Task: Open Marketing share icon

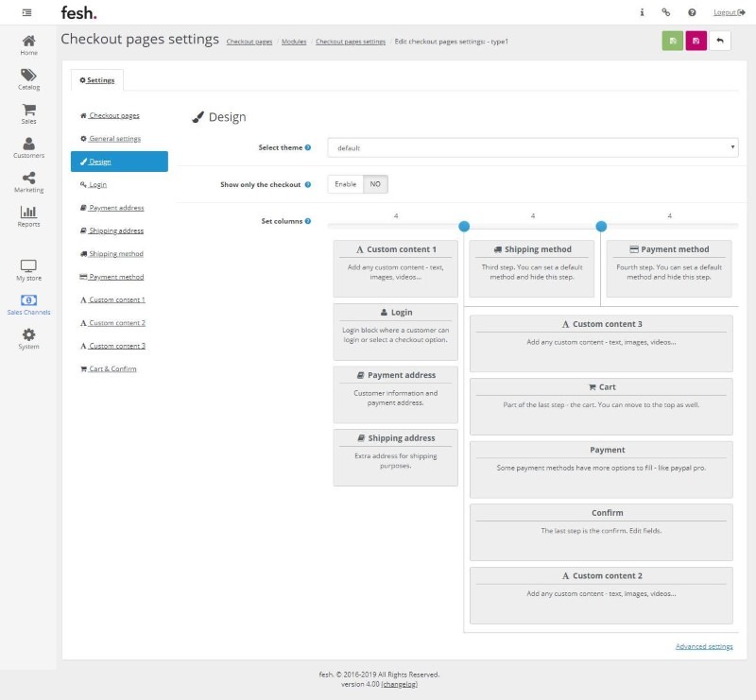Action: coord(28,181)
